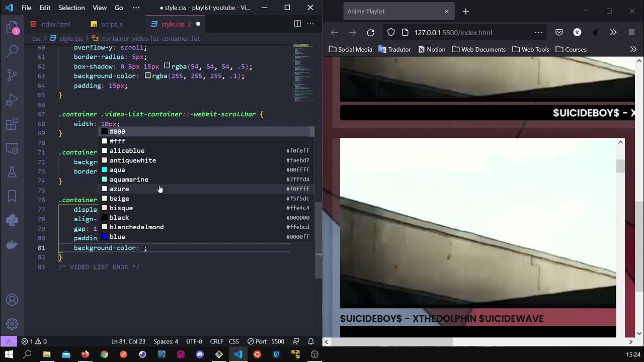
Task: Open Chrome from taskbar
Action: [104, 354]
